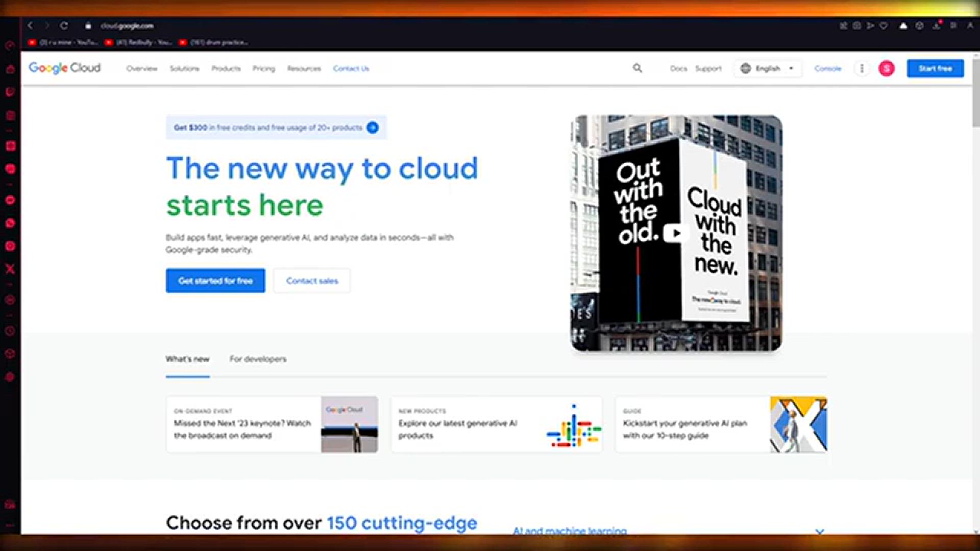The image size is (980, 551).
Task: Open the Products nav menu
Action: pos(226,68)
